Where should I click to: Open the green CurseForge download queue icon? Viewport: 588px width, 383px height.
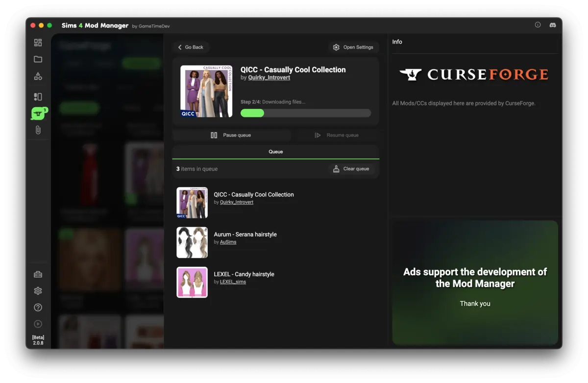click(x=39, y=114)
